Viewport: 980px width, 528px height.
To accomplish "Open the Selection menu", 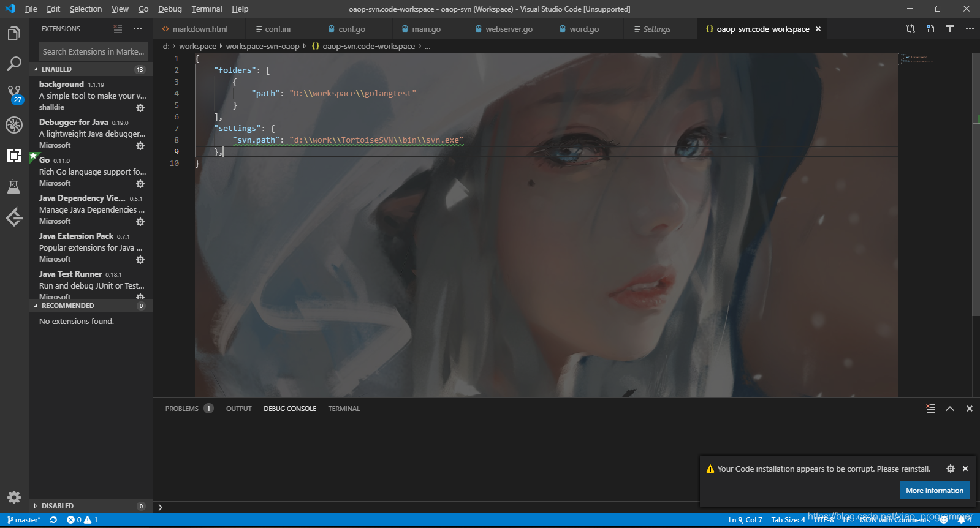I will [x=86, y=9].
